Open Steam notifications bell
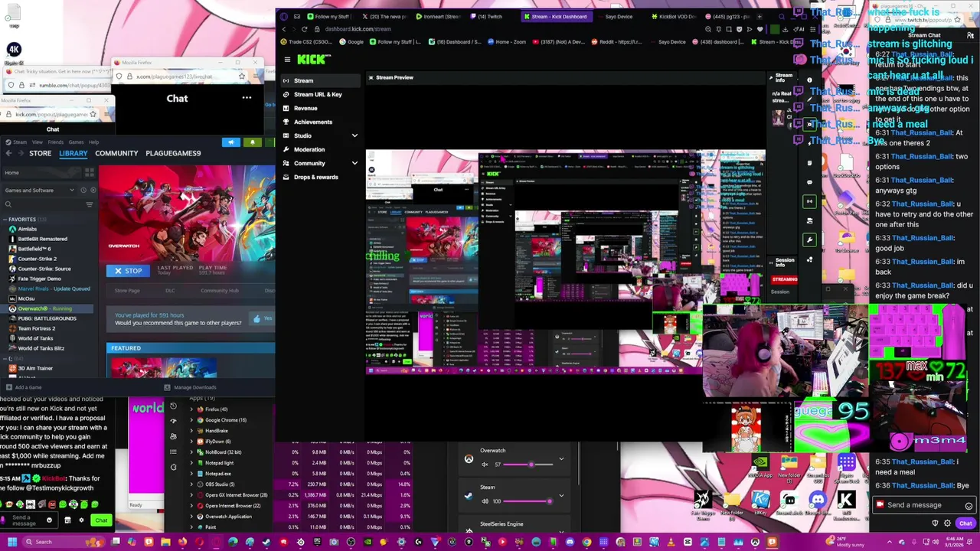The height and width of the screenshot is (551, 980). point(253,142)
